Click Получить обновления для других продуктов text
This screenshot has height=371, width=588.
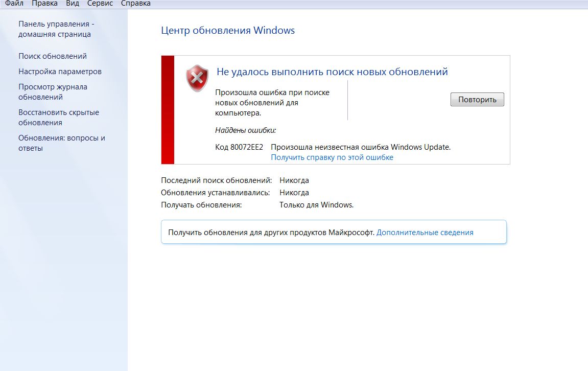click(271, 232)
